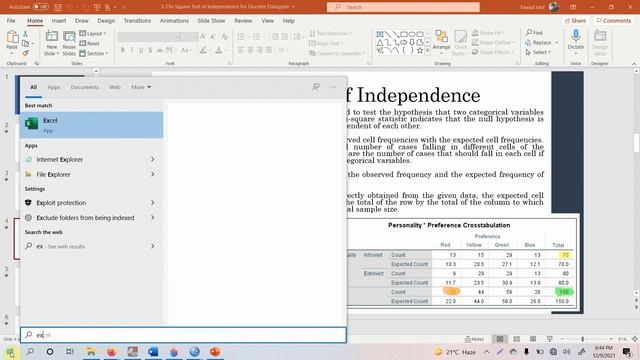Viewport: 640px width, 360px height.
Task: Select the Exploit protection setting result
Action: click(x=92, y=202)
